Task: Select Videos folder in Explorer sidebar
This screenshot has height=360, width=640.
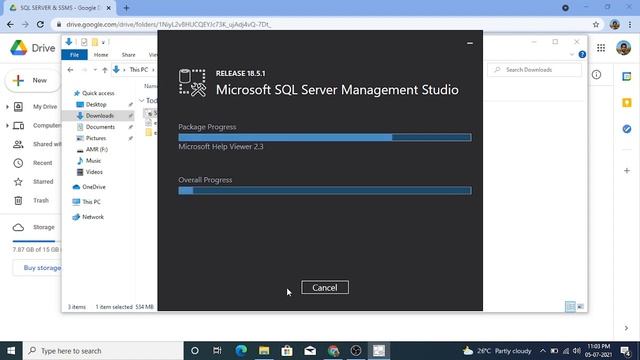Action: [x=94, y=172]
